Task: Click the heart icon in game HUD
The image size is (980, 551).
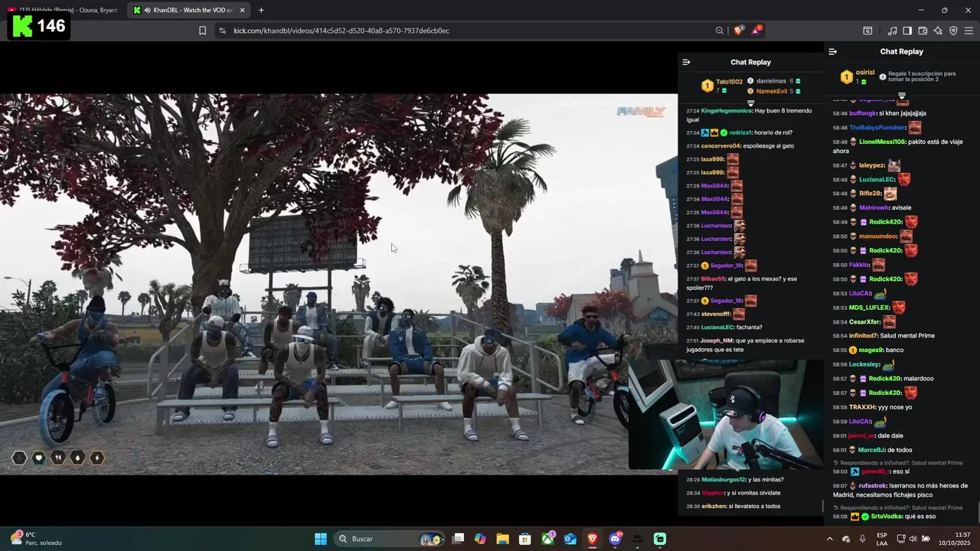Action: tap(38, 458)
